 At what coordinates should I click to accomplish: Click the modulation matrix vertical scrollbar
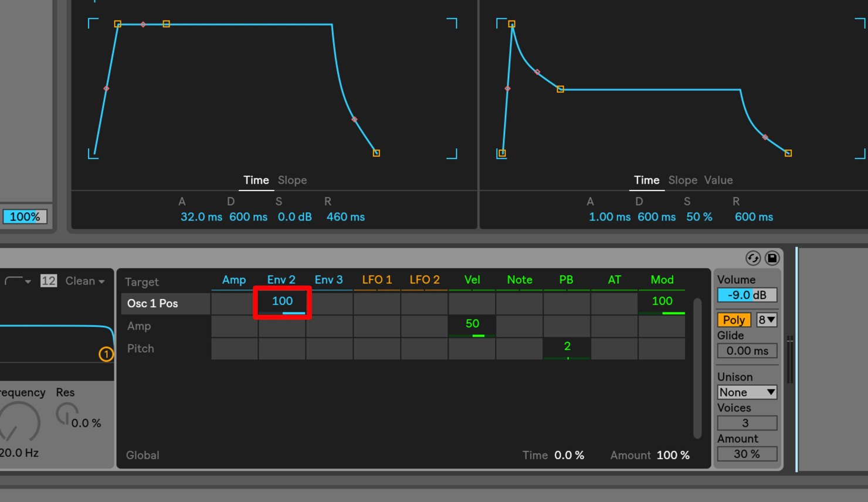click(697, 368)
